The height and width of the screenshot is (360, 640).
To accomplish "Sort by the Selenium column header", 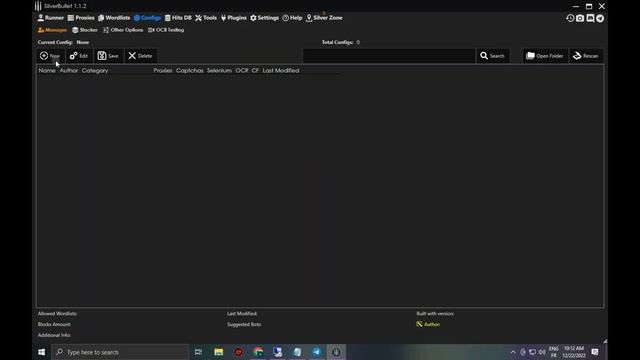I will (x=219, y=71).
